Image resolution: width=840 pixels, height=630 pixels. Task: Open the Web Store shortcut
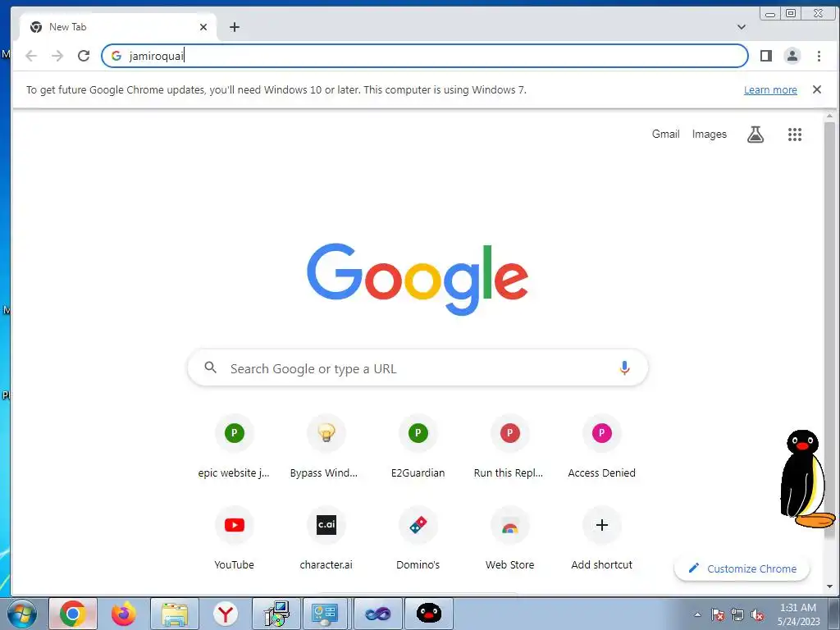point(509,538)
